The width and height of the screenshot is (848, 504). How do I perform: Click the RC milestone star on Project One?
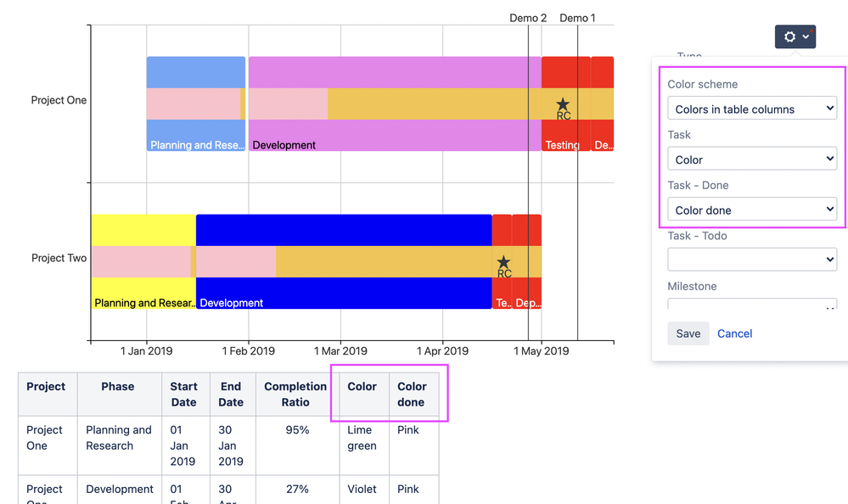point(563,105)
